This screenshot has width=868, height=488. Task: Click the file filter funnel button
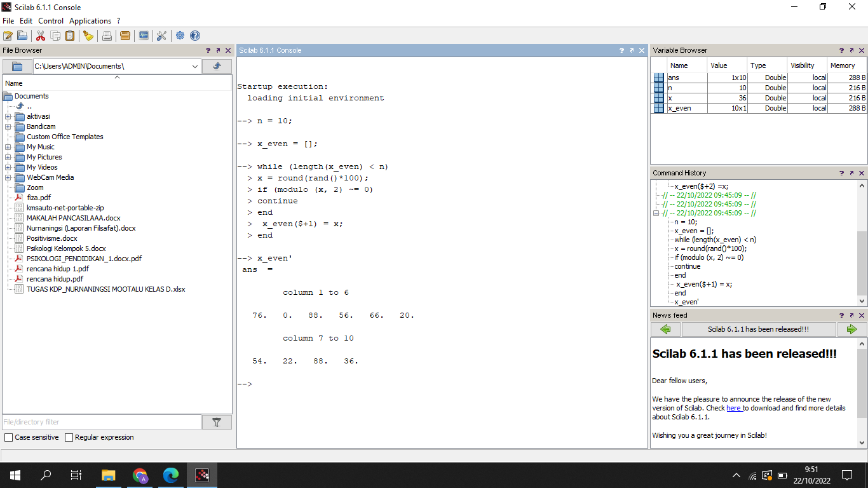[217, 422]
